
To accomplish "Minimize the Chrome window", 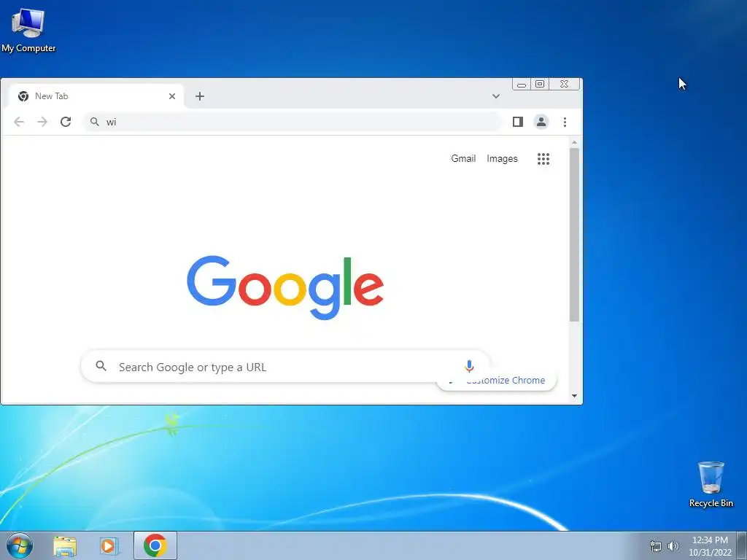I will pyautogui.click(x=522, y=85).
